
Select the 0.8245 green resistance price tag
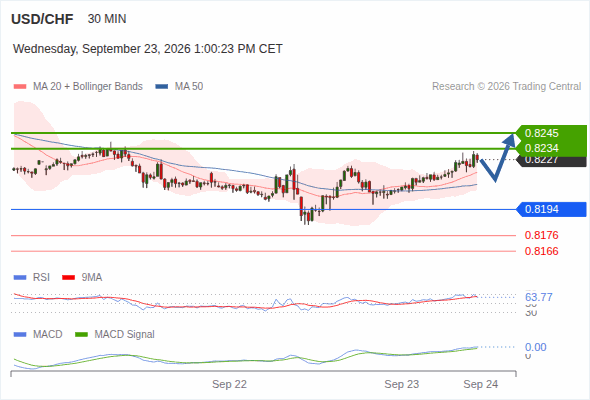[x=551, y=133]
